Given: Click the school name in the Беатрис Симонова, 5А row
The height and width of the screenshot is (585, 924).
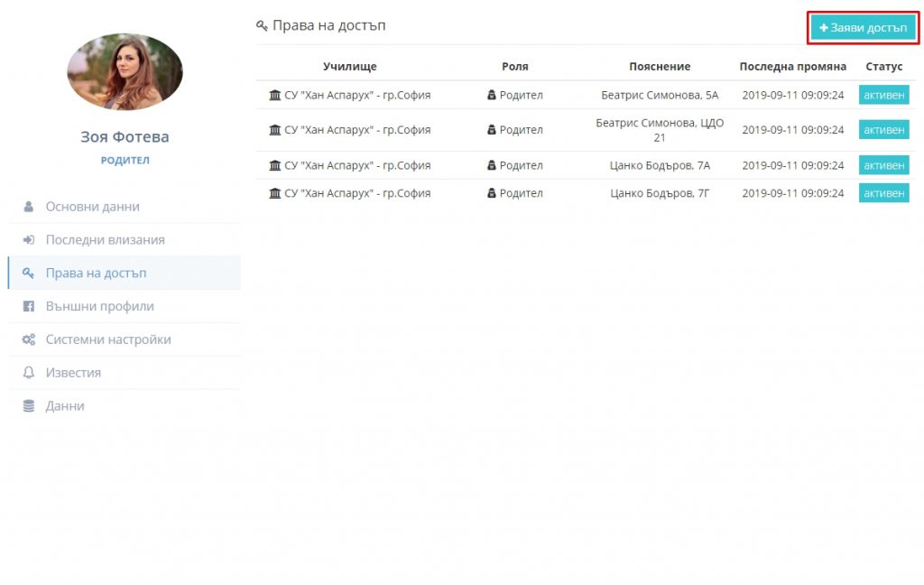Looking at the screenshot, I should point(357,95).
